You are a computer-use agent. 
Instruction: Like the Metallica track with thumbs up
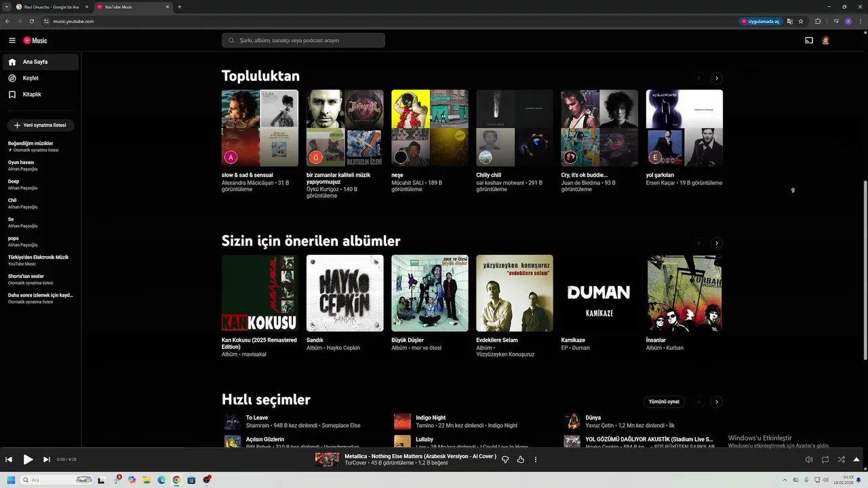pos(521,460)
